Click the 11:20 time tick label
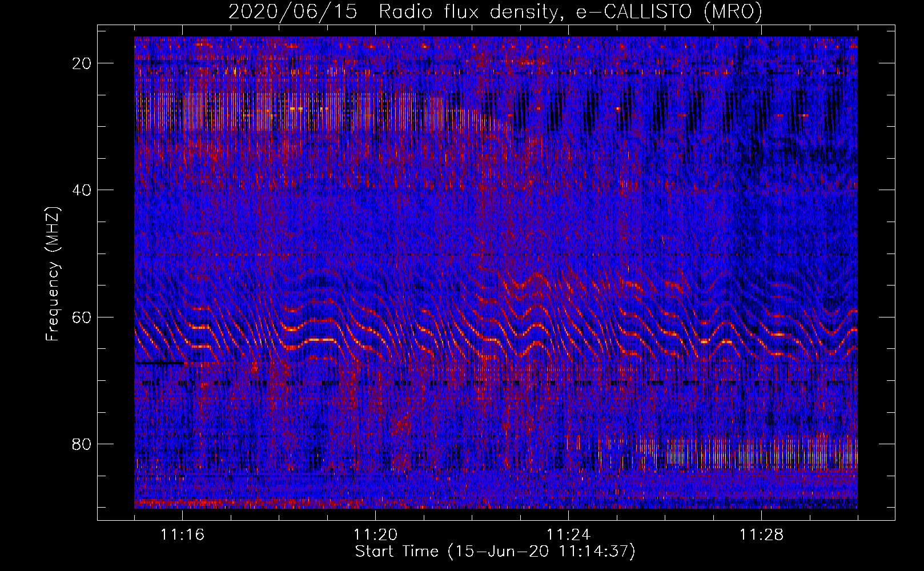Screen dimensions: 924x571 pos(376,535)
